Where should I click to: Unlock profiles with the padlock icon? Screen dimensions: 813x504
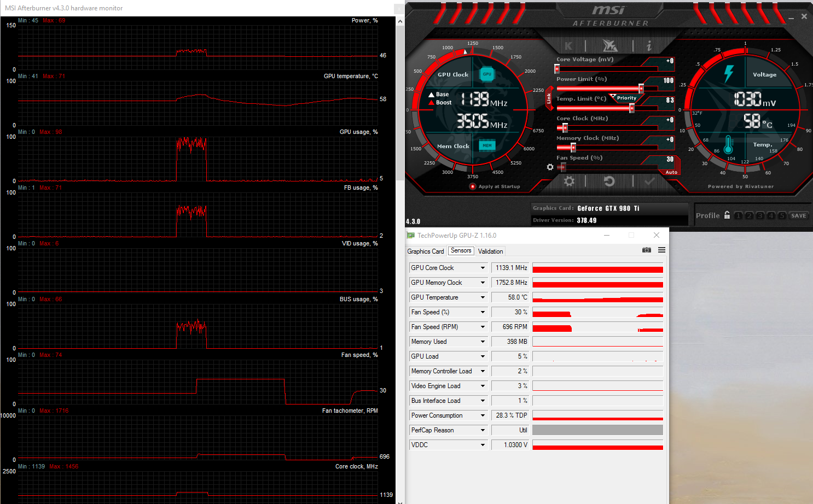pyautogui.click(x=727, y=215)
